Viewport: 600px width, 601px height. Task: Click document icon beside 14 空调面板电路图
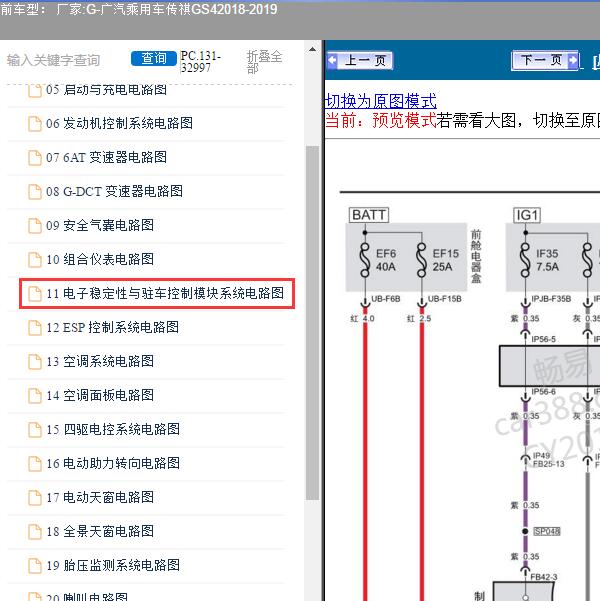click(x=35, y=396)
